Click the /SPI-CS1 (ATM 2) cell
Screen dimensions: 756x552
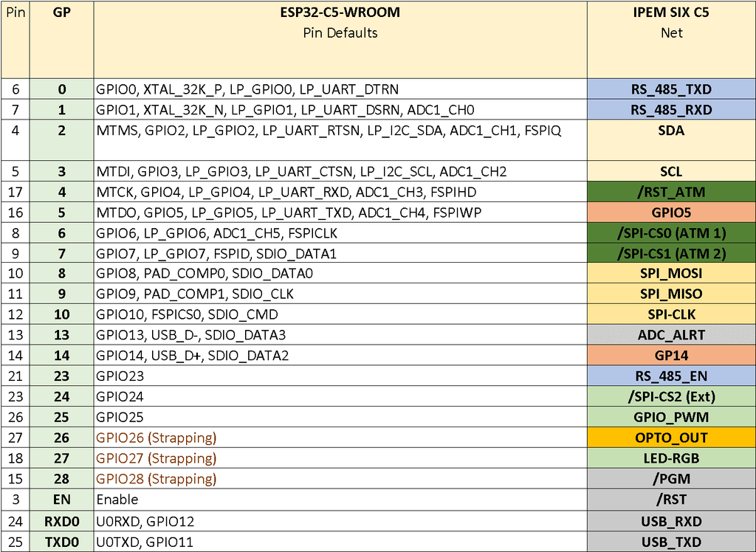point(671,253)
